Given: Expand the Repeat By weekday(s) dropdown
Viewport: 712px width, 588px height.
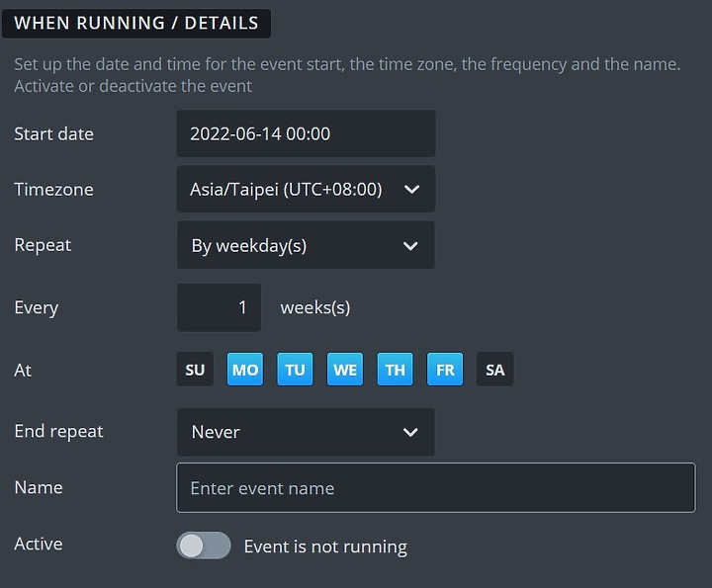Looking at the screenshot, I should [x=287, y=245].
